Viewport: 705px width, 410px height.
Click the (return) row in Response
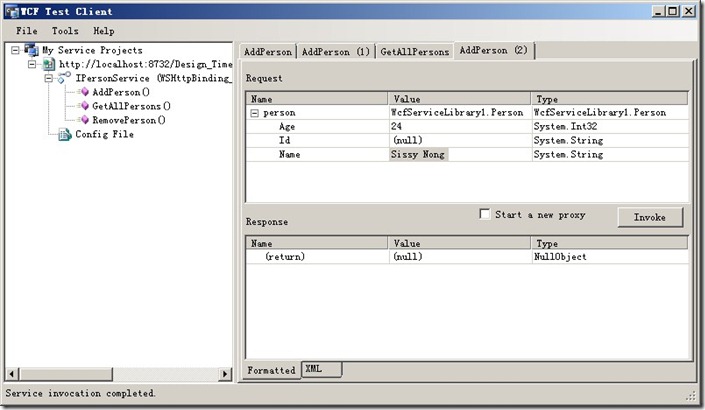[467, 257]
